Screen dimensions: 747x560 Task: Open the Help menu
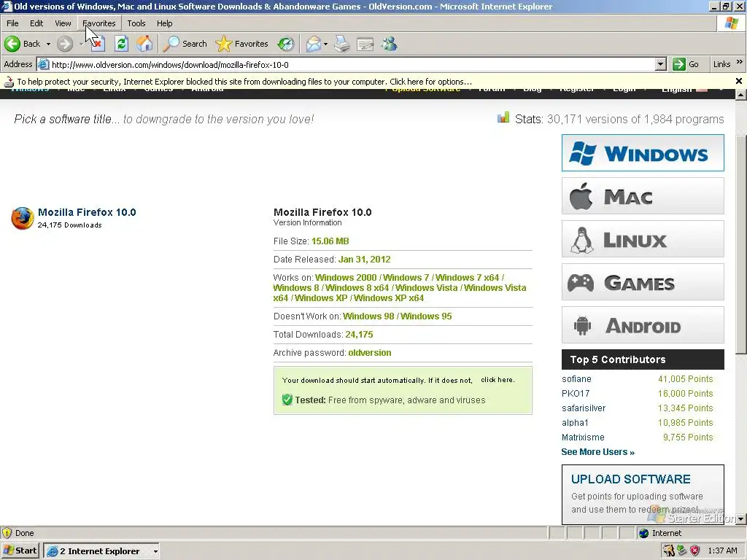pos(164,23)
